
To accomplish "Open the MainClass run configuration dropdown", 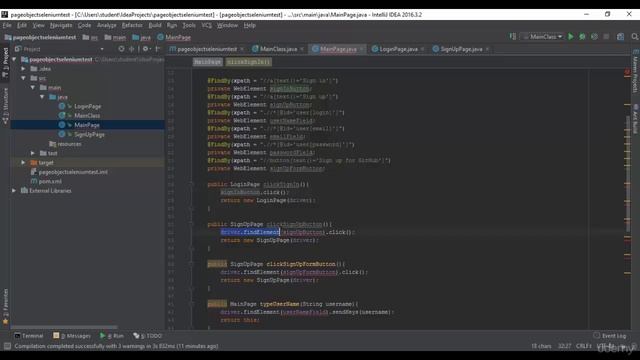I will coord(544,37).
